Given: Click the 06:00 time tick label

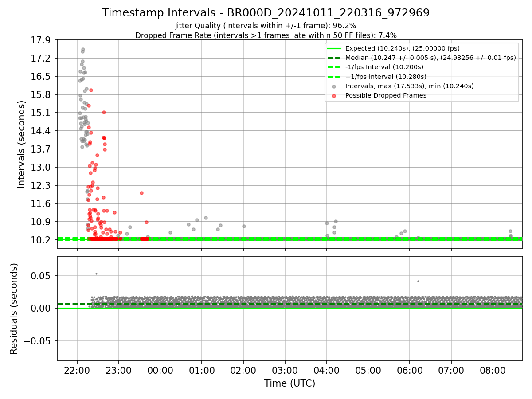Looking at the screenshot, I should click(x=410, y=370).
